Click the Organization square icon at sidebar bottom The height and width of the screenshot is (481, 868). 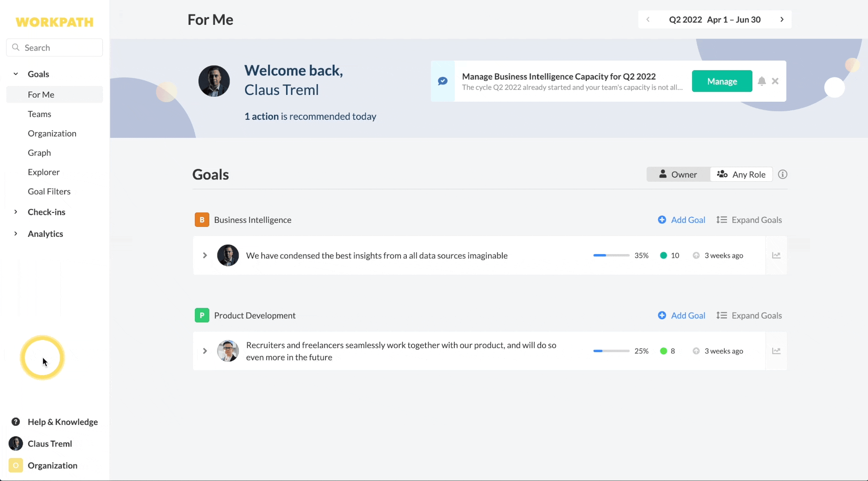16,465
